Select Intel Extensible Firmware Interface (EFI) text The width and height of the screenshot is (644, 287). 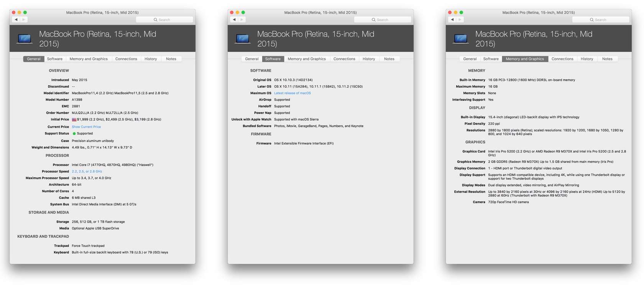(304, 144)
